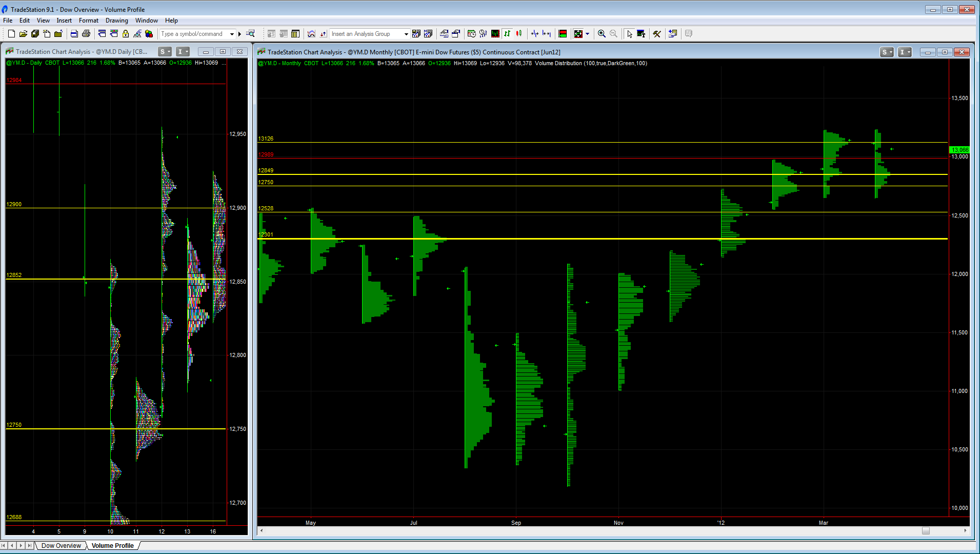
Task: Click the Insert Indicator wave icon
Action: (311, 34)
